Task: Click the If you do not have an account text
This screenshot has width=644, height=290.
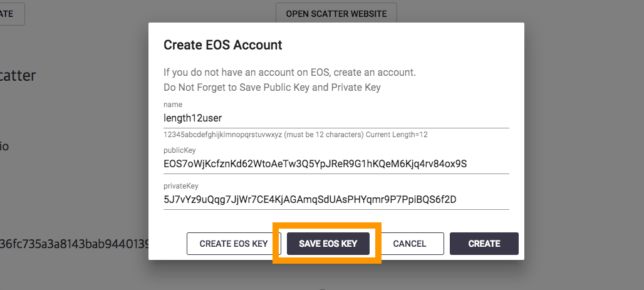Action: click(x=289, y=73)
